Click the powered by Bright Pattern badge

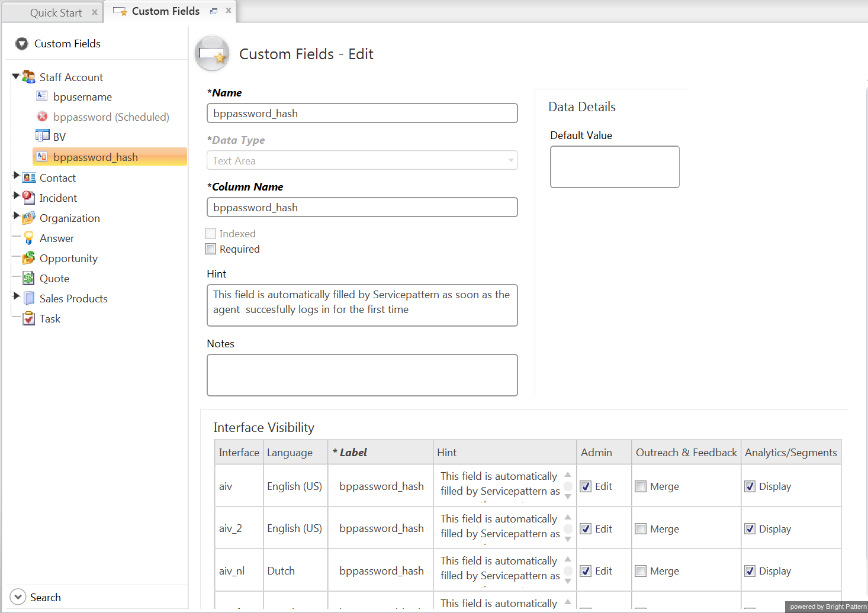pyautogui.click(x=827, y=606)
